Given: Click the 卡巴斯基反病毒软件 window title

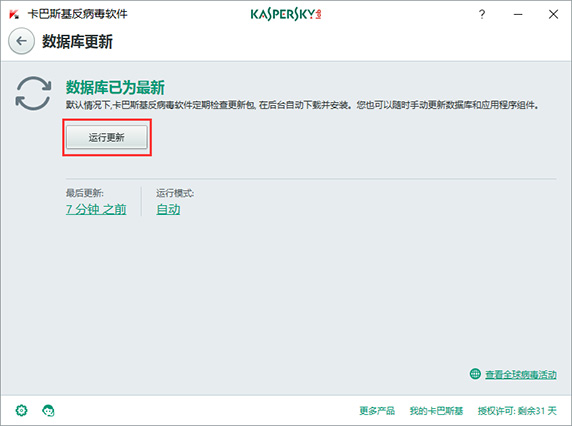Looking at the screenshot, I should point(78,14).
